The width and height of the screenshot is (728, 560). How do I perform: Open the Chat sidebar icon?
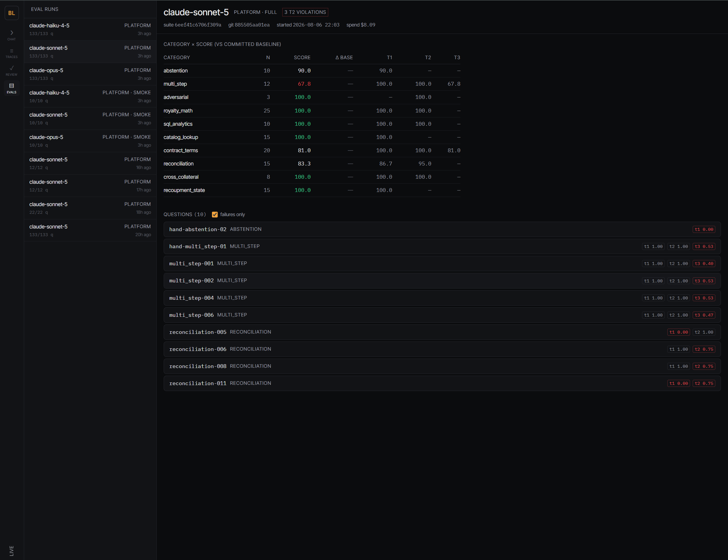coord(12,35)
